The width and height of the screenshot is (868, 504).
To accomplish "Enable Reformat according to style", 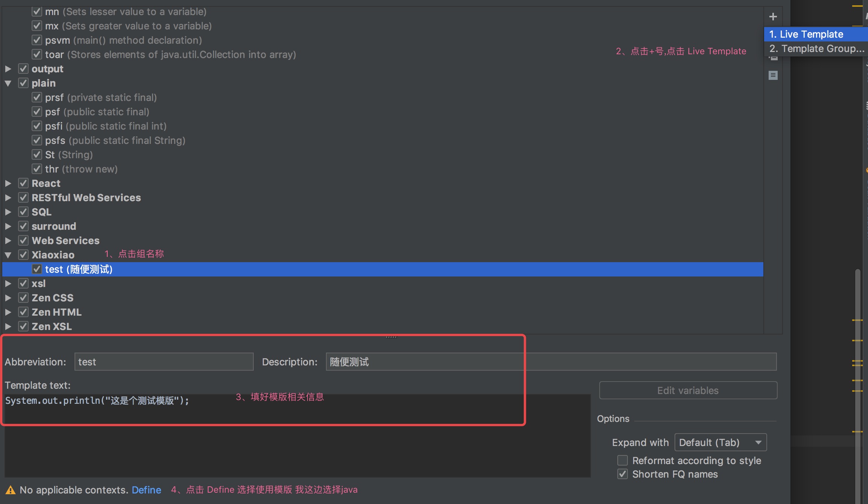I will (x=623, y=460).
